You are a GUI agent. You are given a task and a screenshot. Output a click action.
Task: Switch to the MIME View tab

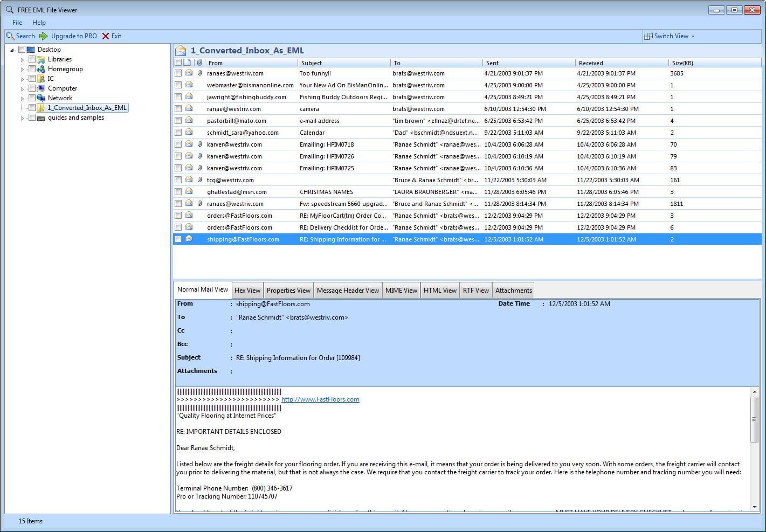[401, 290]
